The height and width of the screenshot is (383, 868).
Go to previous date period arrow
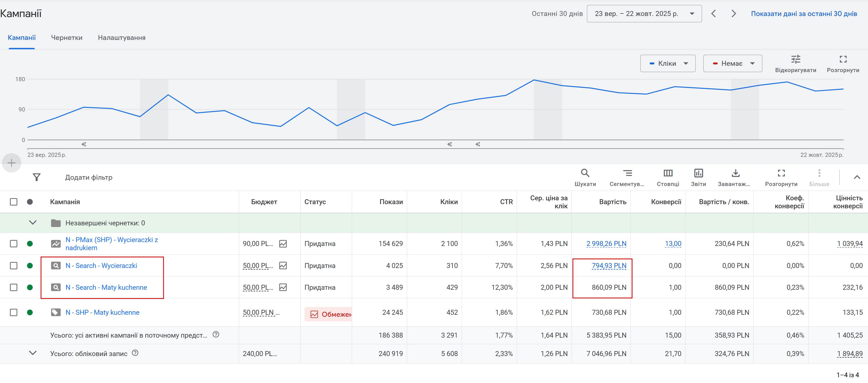coord(713,14)
